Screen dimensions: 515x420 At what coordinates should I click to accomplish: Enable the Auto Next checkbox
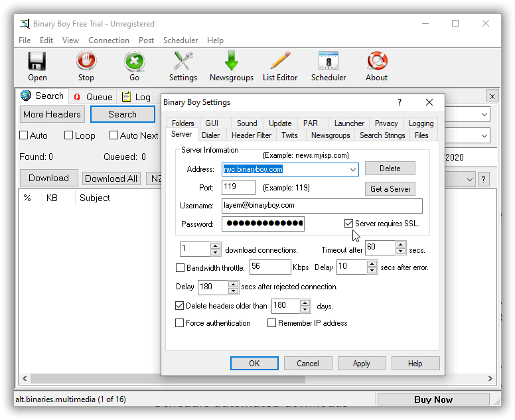113,135
